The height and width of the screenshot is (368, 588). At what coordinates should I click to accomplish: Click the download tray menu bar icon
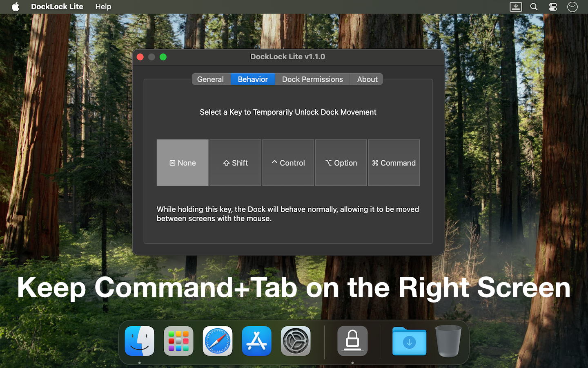tap(516, 7)
